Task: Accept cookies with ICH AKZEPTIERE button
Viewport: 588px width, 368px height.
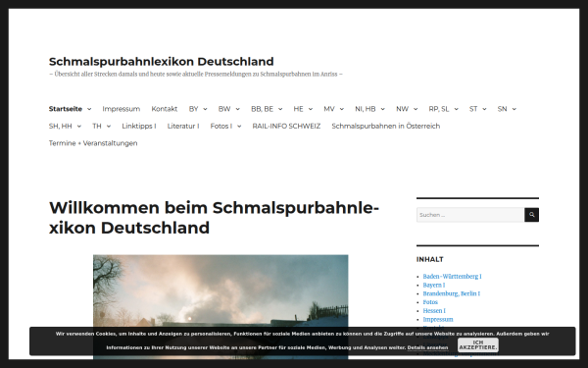Action: click(478, 345)
